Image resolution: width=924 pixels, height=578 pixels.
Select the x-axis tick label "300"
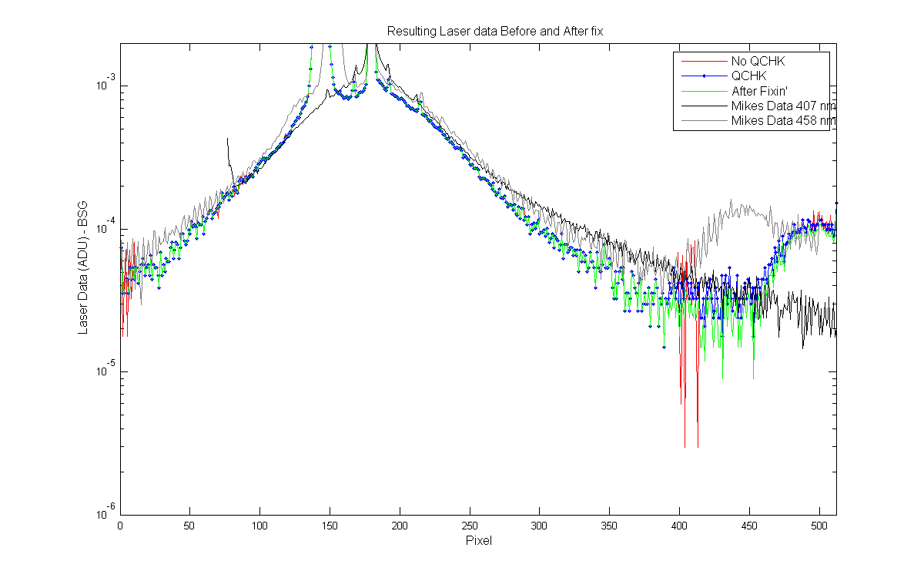[x=540, y=525]
